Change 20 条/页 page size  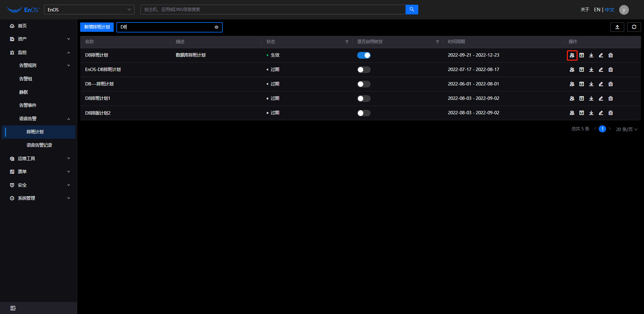coord(627,129)
